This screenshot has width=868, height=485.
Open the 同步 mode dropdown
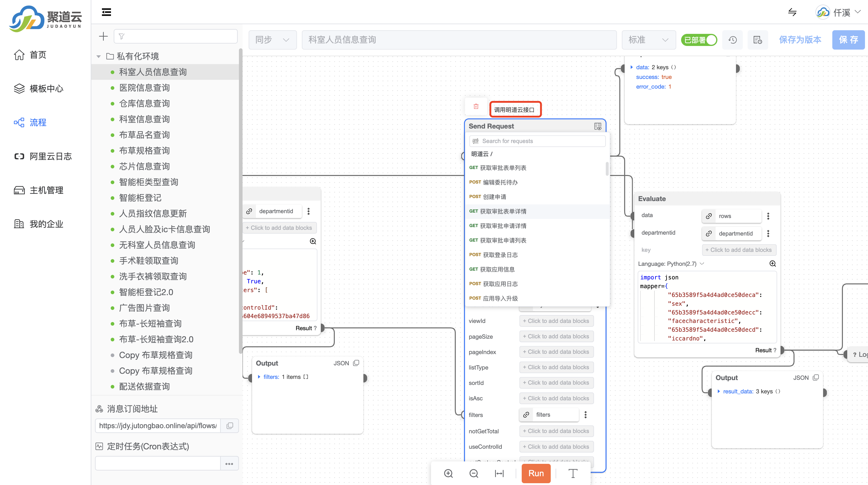click(272, 40)
